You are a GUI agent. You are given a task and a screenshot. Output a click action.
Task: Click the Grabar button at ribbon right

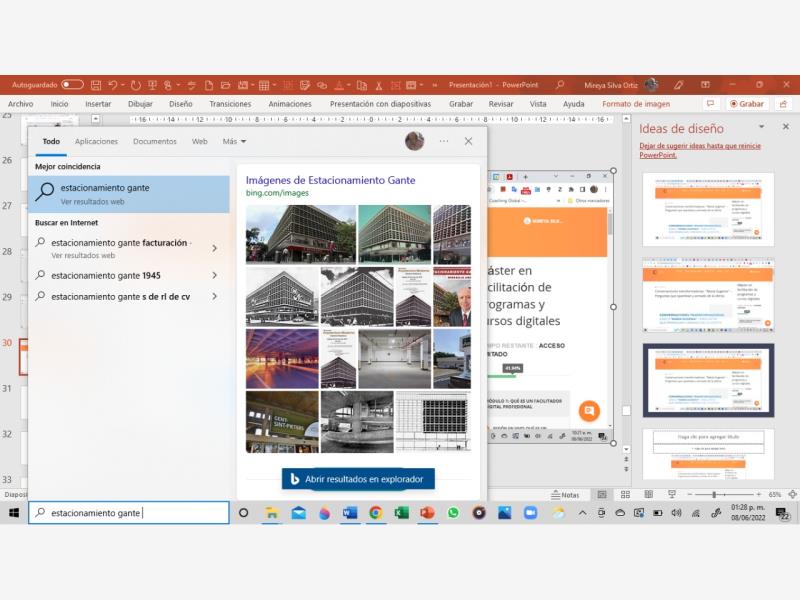(x=747, y=104)
